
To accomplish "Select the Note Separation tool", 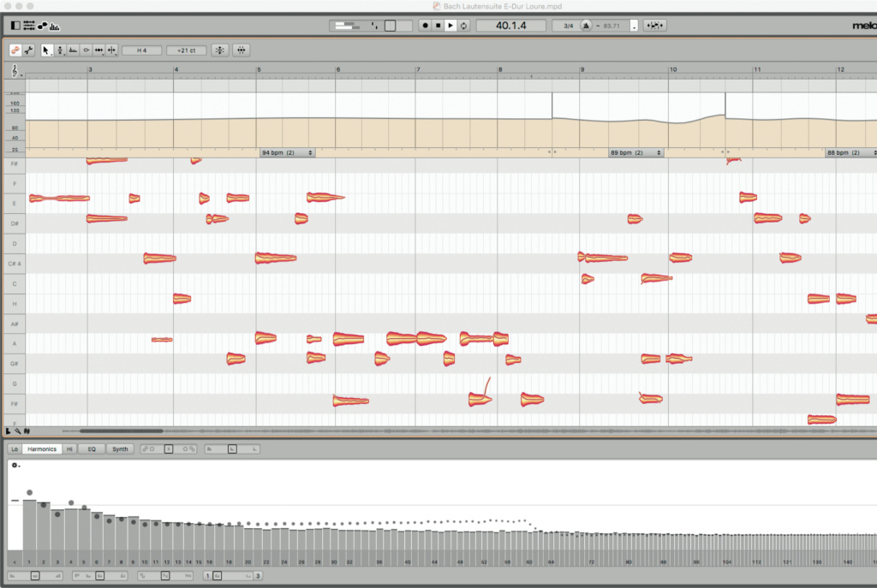I will 111,50.
